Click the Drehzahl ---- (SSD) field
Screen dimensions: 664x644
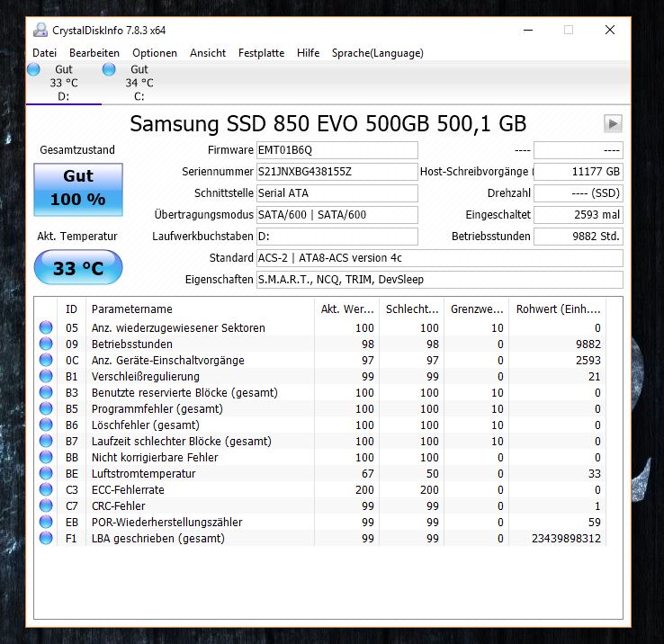(579, 193)
